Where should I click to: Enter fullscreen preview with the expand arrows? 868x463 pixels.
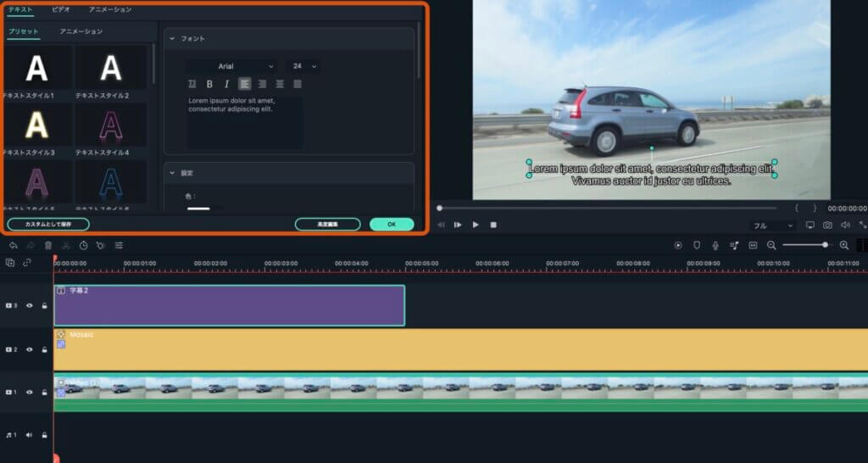click(x=863, y=225)
